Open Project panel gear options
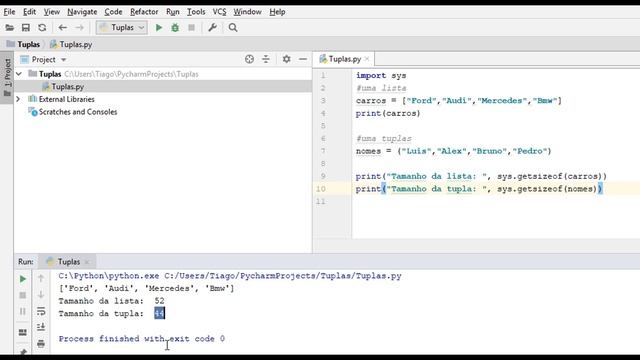The height and width of the screenshot is (360, 640). tap(287, 59)
